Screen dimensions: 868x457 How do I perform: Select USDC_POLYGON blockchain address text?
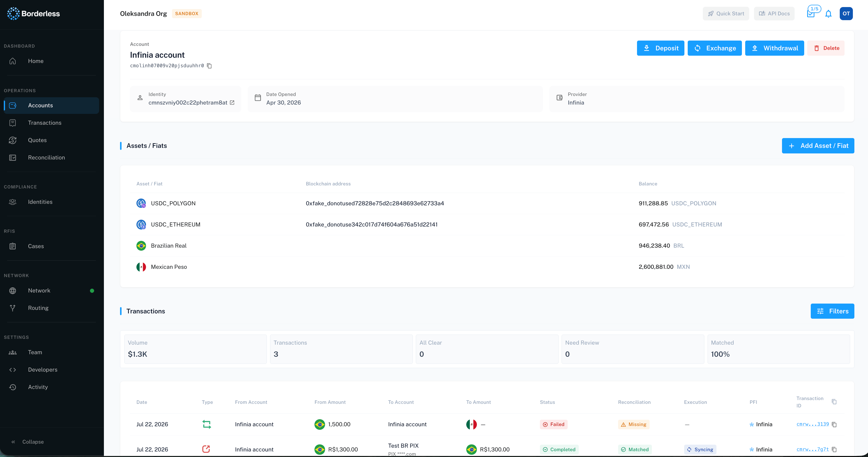pyautogui.click(x=375, y=203)
